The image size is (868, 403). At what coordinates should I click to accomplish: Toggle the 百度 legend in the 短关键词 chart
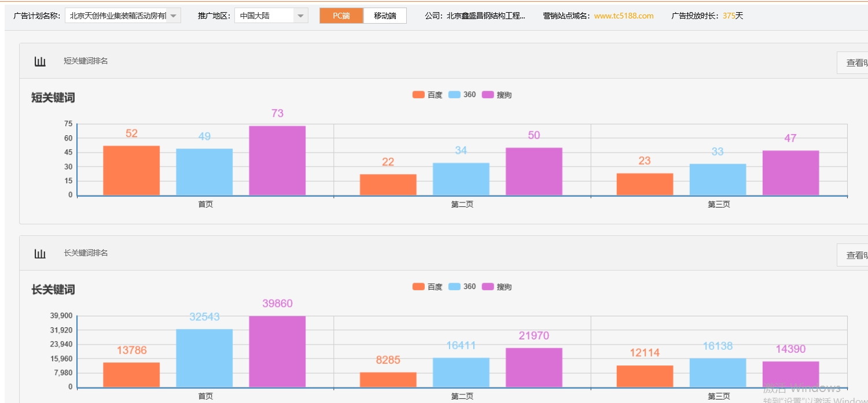[427, 95]
